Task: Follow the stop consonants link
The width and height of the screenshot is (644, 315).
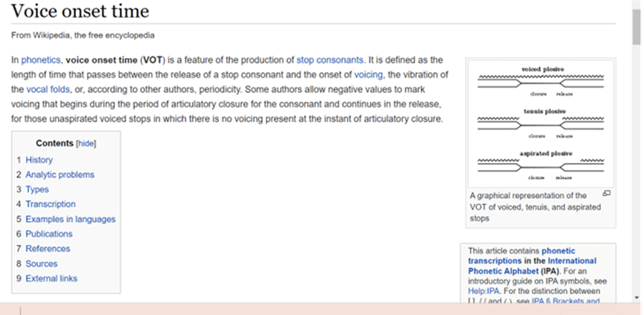Action: (330, 60)
